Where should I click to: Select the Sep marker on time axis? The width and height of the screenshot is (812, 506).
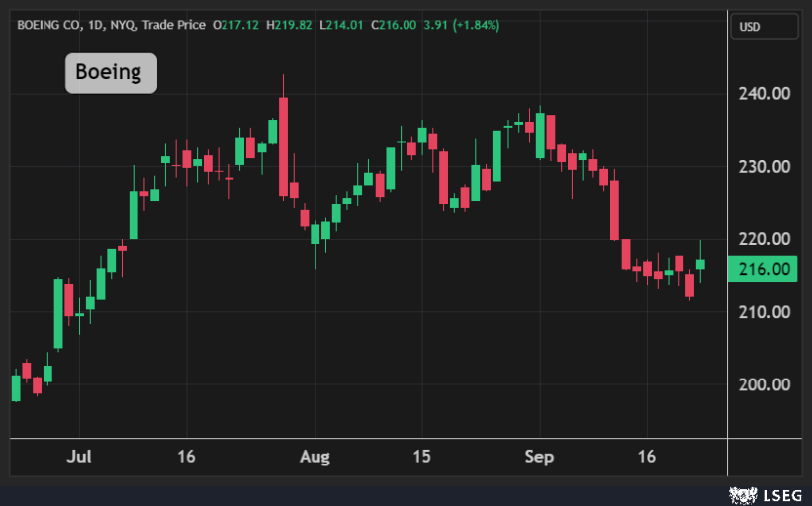click(539, 458)
